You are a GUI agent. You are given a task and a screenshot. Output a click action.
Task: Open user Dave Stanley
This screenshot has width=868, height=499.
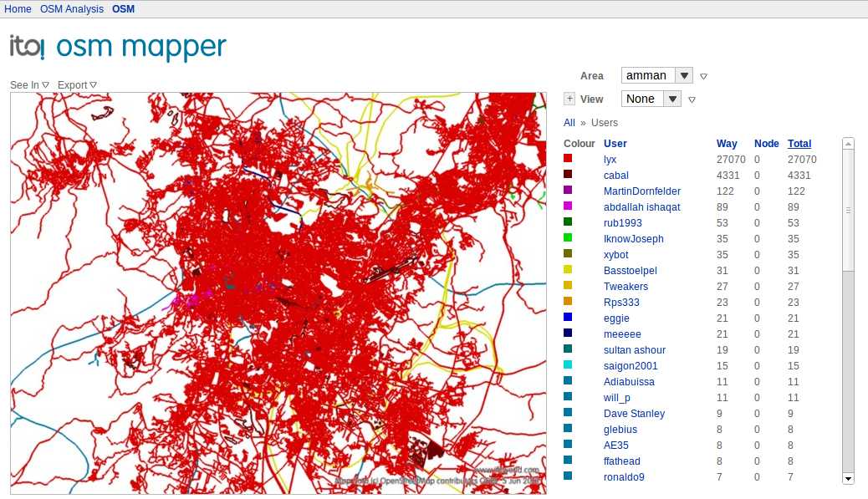coord(634,414)
